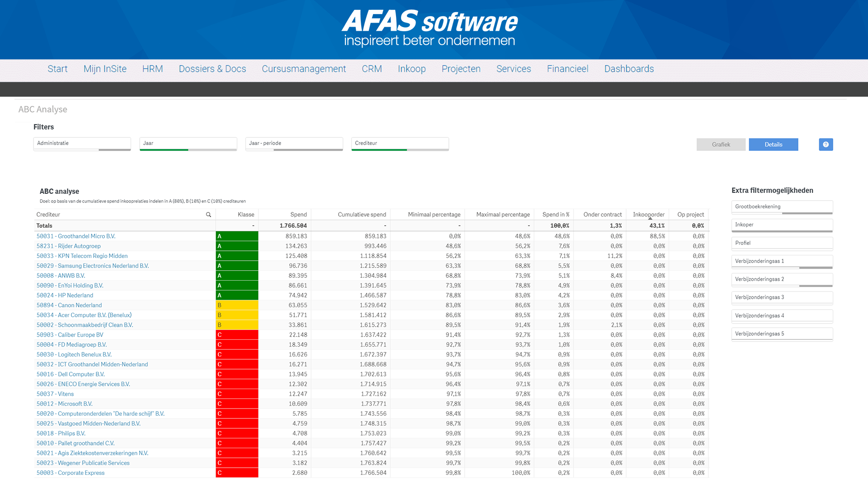Click total spend 1.766.504 in Totals row
The image size is (868, 488).
click(293, 226)
